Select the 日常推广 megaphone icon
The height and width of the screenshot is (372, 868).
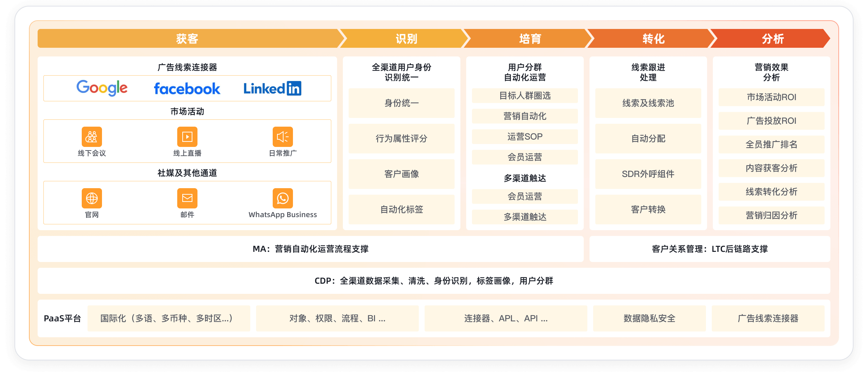[283, 137]
